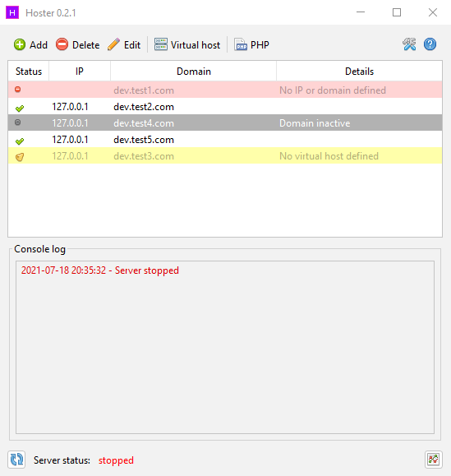Click the green check icon for dev.test5.com
The image size is (451, 476).
[20, 141]
